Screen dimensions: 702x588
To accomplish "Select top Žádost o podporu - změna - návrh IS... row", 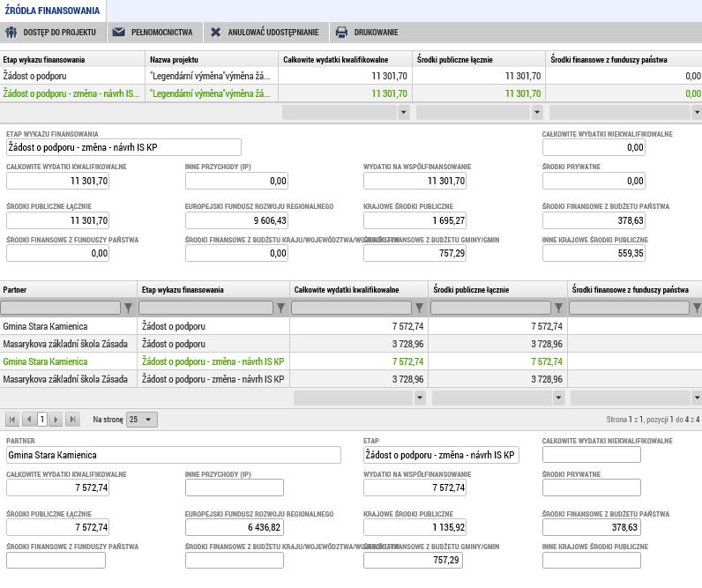I will click(351, 93).
